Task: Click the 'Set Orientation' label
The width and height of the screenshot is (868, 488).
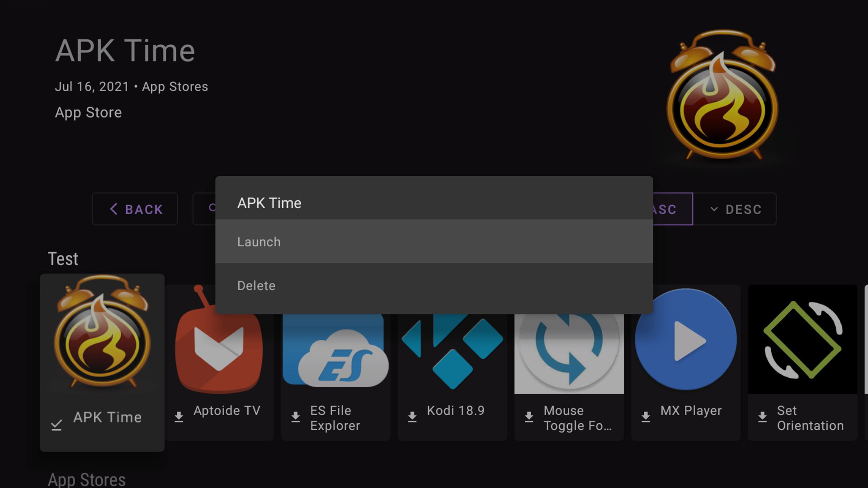Action: [810, 418]
